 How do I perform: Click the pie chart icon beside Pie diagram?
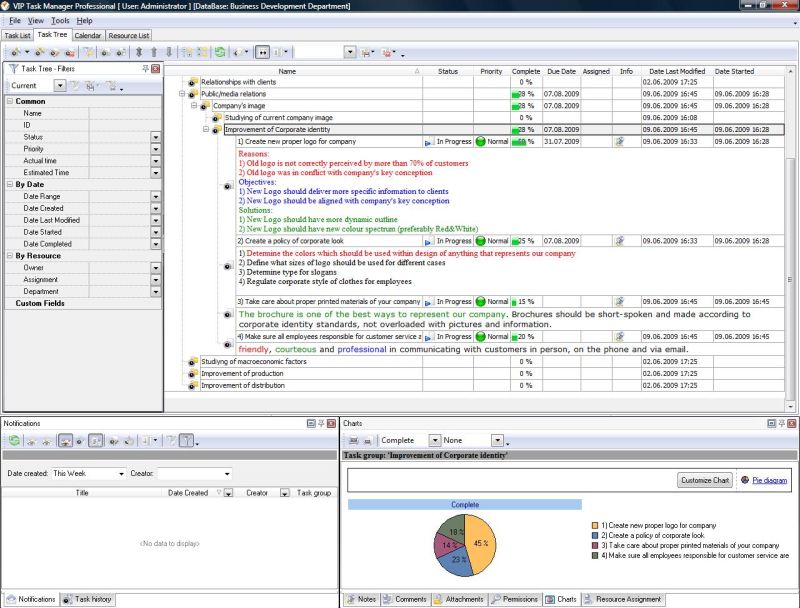point(744,480)
